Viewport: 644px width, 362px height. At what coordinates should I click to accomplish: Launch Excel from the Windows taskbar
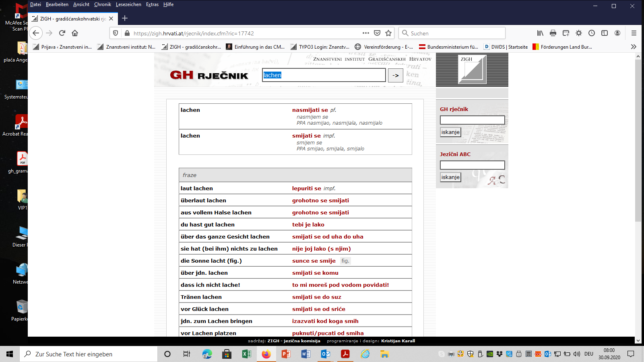[246, 354]
